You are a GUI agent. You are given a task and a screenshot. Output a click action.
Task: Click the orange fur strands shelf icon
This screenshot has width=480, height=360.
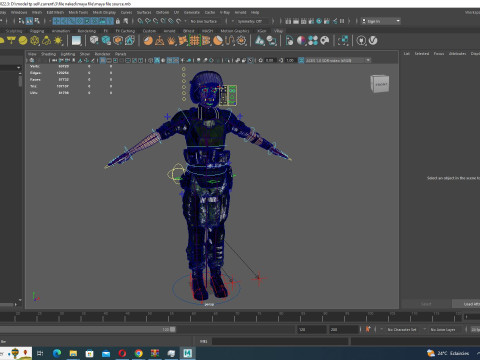tap(229, 41)
